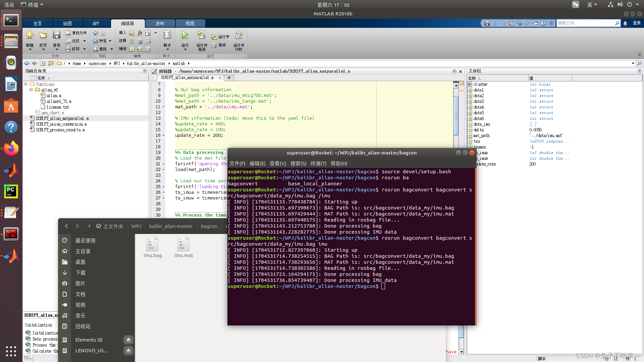Switch to the Plots ribbon tab

click(67, 23)
